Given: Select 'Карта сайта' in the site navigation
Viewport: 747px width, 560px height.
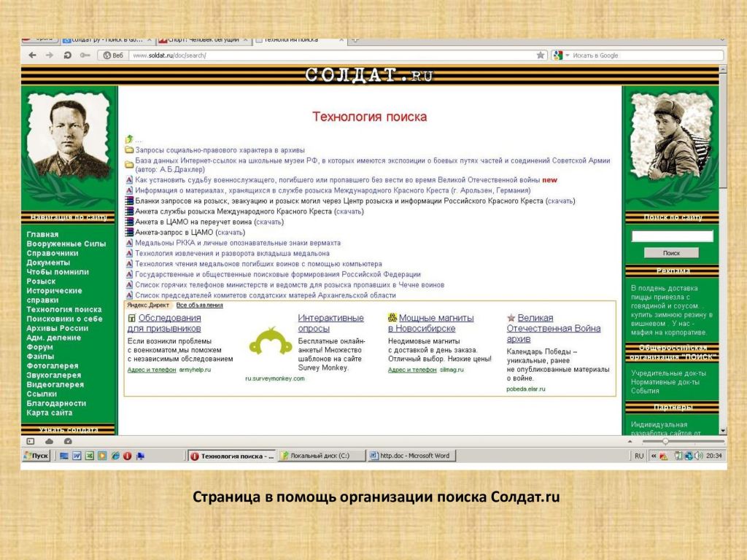Looking at the screenshot, I should pos(50,413).
